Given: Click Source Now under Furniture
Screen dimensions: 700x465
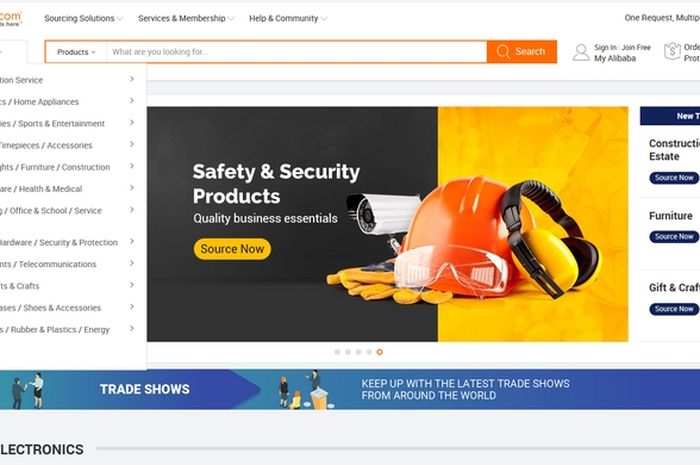Looking at the screenshot, I should [x=674, y=237].
